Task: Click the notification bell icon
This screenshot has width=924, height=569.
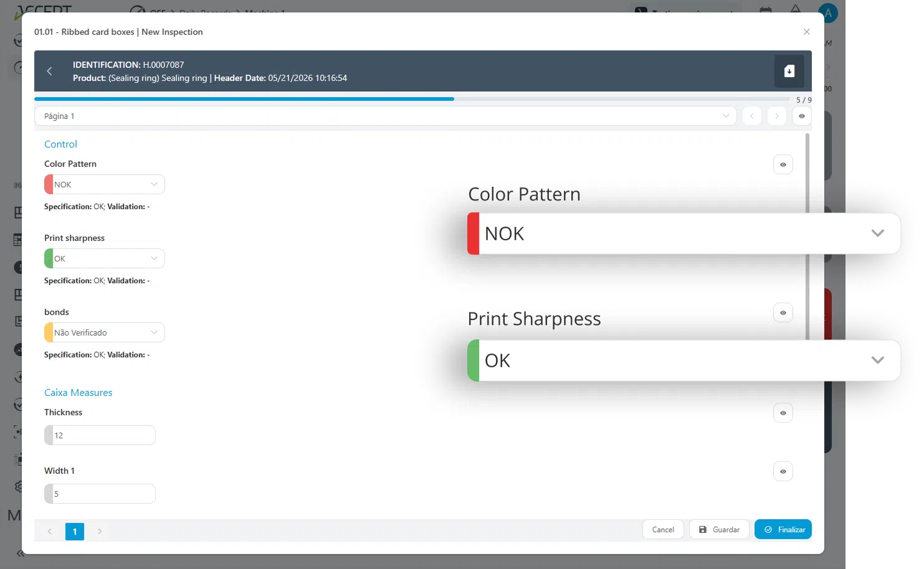Action: (x=796, y=9)
